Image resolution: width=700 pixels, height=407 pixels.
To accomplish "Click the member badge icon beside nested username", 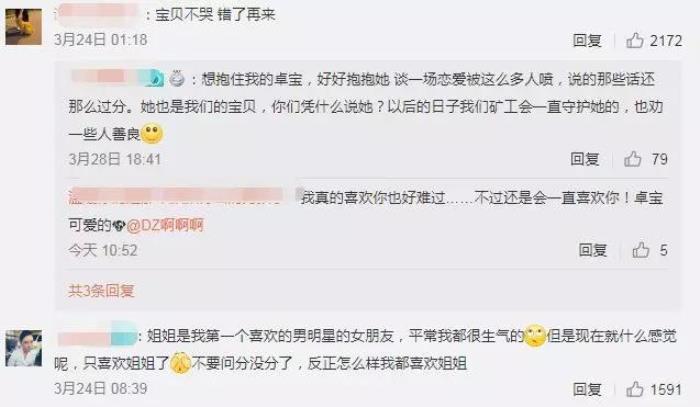I will [x=177, y=79].
